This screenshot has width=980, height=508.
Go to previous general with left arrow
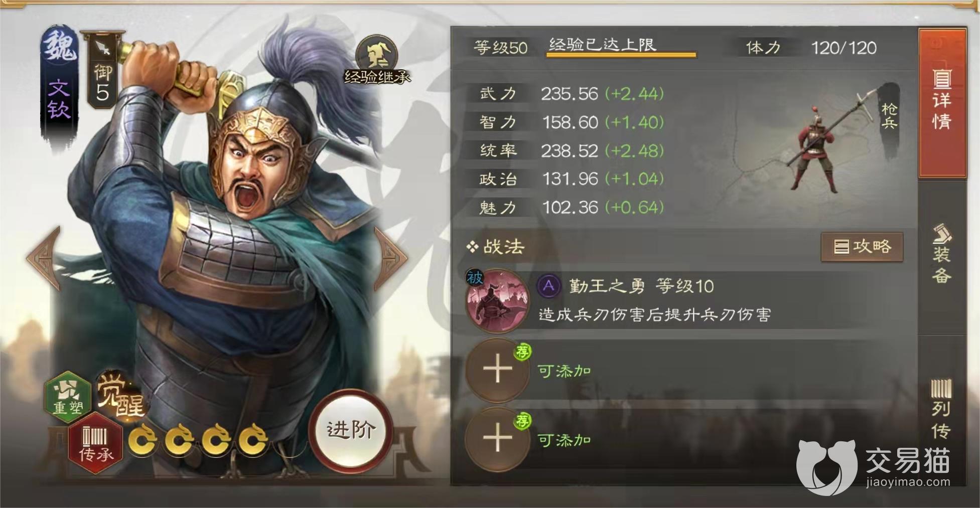[44, 258]
